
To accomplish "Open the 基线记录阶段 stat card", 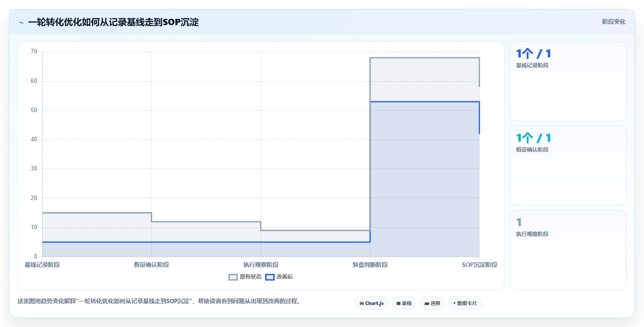I will click(x=568, y=81).
